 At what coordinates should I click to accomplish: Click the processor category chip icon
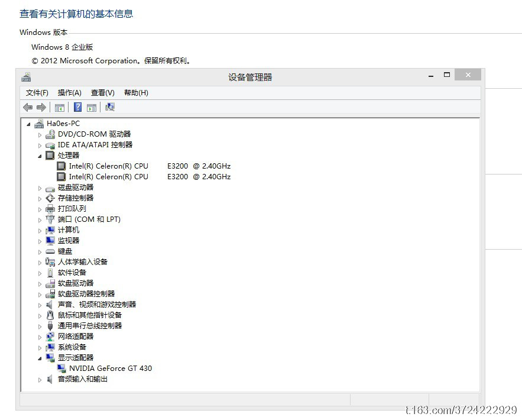click(x=50, y=155)
